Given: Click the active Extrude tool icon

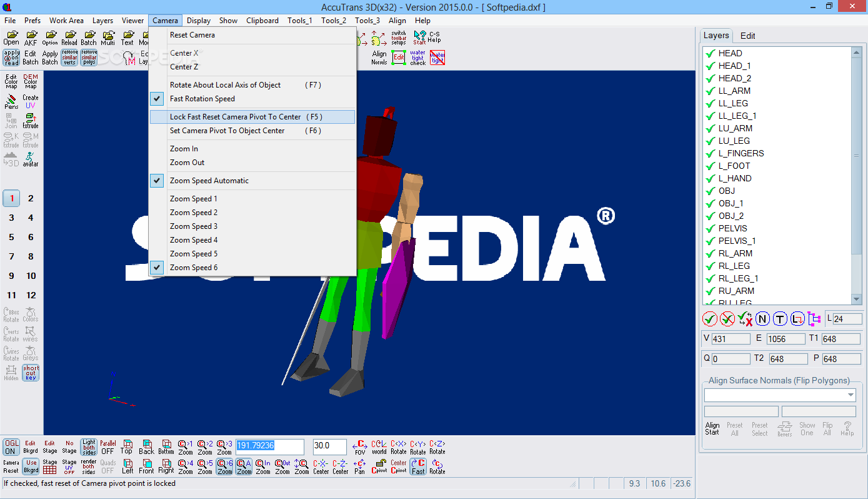Looking at the screenshot, I should (31, 121).
